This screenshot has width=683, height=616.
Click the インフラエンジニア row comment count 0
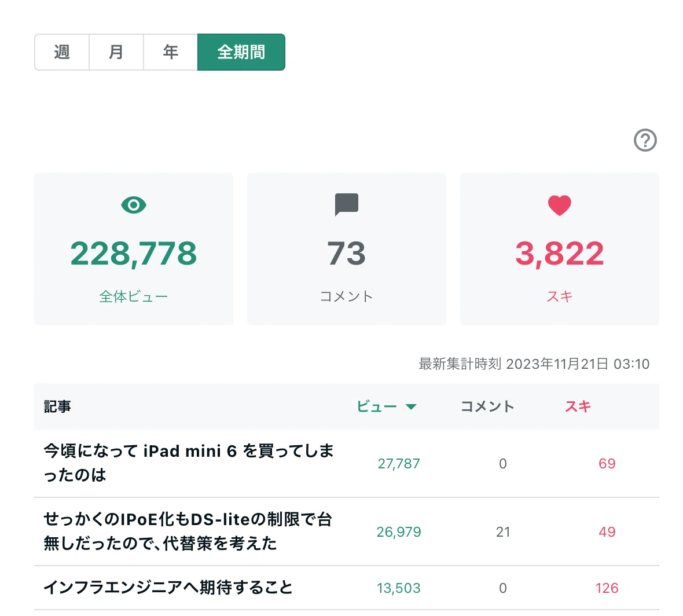tap(502, 588)
